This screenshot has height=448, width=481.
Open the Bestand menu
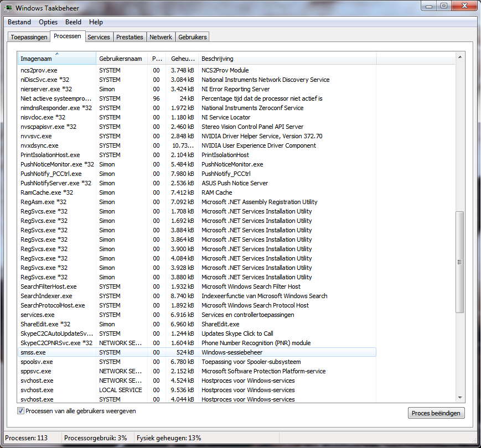click(x=19, y=22)
